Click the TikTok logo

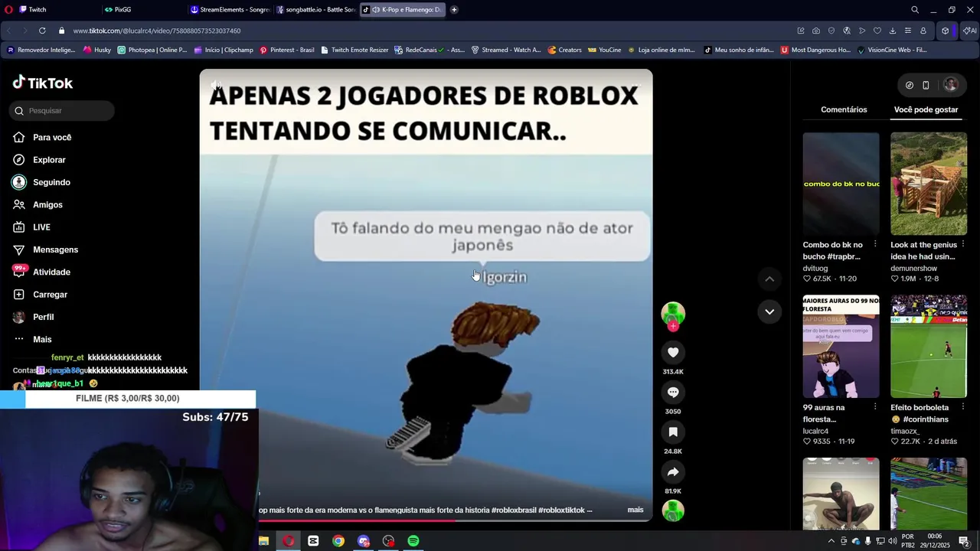(43, 83)
